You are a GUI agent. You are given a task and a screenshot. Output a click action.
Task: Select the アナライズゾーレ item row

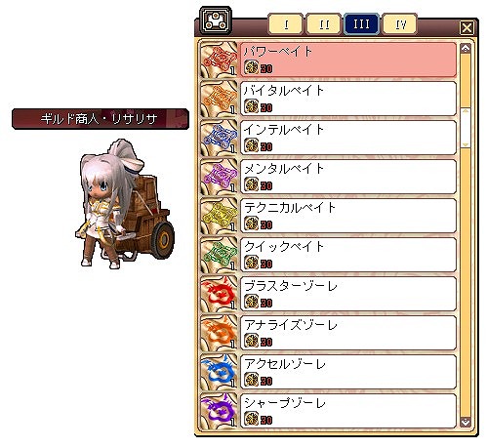(348, 333)
